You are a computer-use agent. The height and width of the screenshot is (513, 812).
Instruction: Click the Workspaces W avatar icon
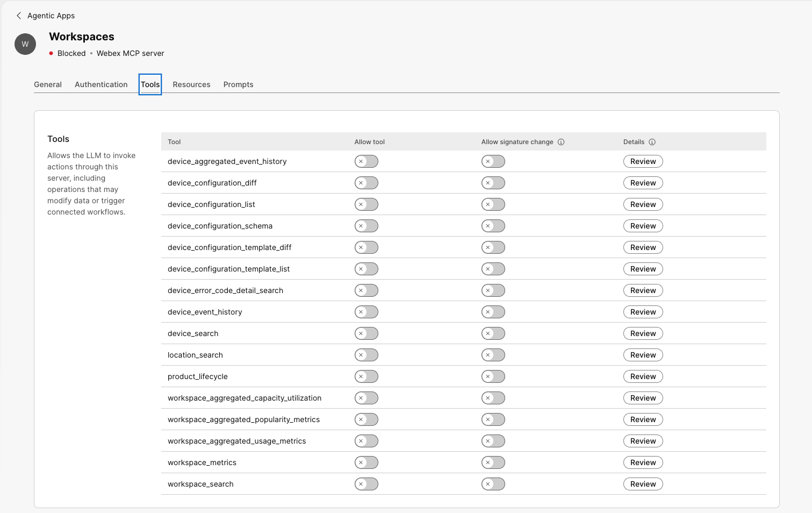(25, 44)
